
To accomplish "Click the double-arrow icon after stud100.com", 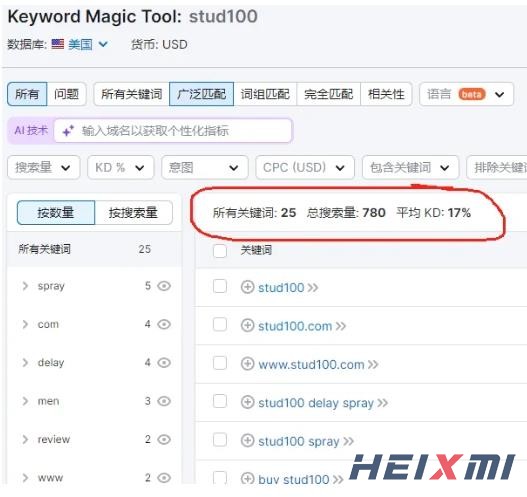I will point(340,326).
